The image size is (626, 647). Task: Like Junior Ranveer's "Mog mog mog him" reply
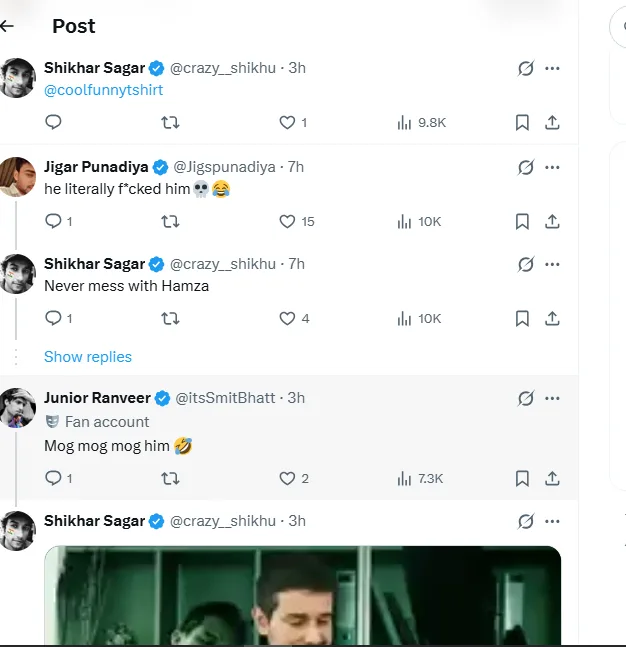pyautogui.click(x=288, y=478)
